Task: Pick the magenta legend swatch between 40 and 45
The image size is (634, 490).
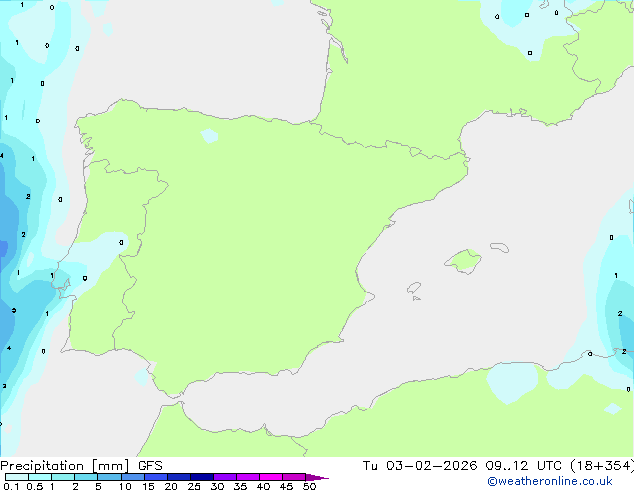Action: [271, 477]
